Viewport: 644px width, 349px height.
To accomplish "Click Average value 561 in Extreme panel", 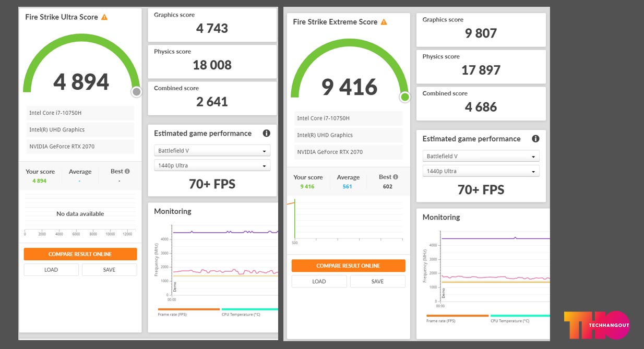I will pos(348,186).
